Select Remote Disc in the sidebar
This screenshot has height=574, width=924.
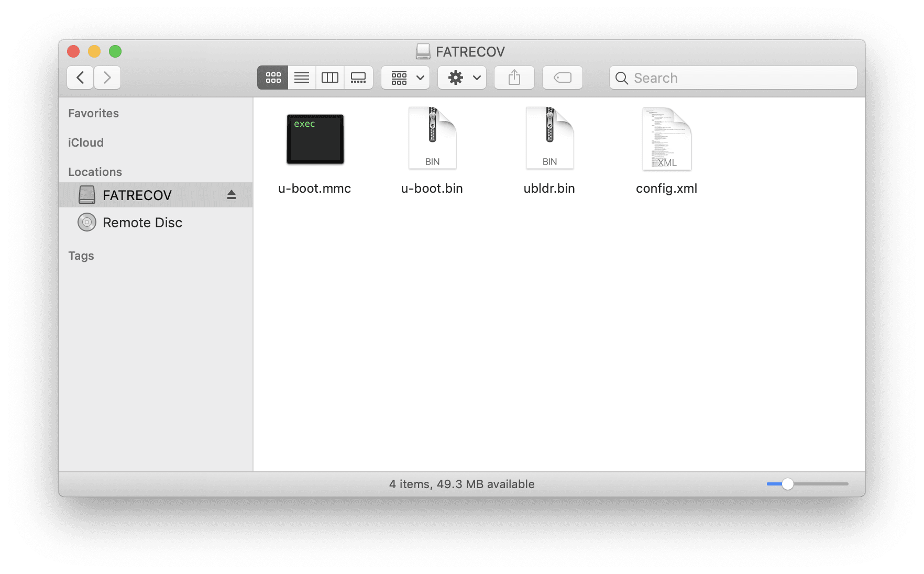coord(156,223)
